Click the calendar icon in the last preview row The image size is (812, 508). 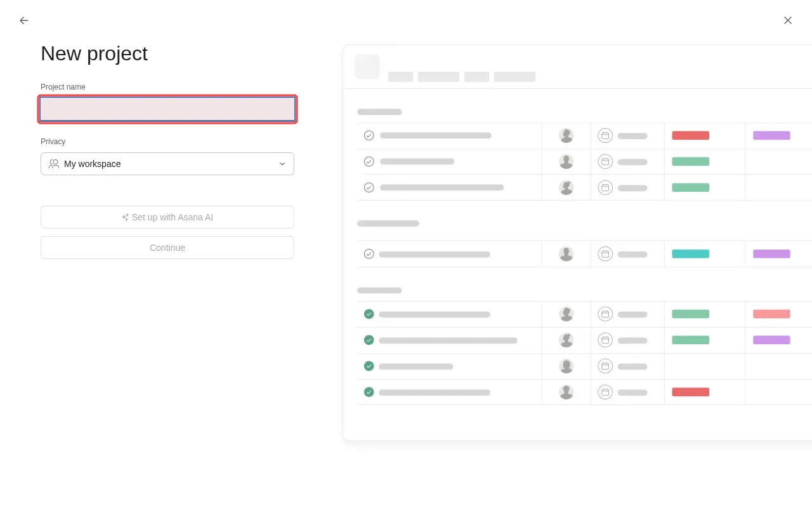pyautogui.click(x=605, y=392)
